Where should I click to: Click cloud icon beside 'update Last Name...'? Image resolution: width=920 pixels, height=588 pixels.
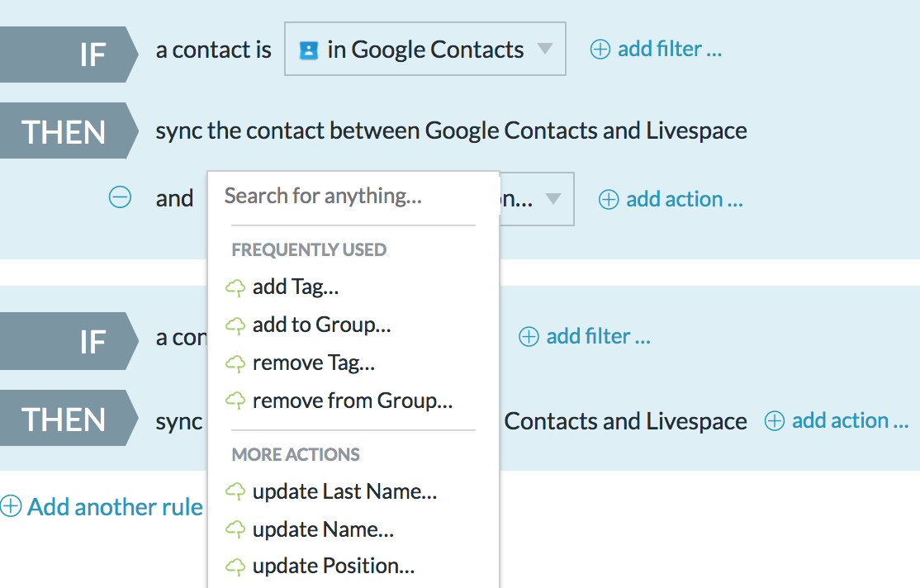tap(235, 491)
